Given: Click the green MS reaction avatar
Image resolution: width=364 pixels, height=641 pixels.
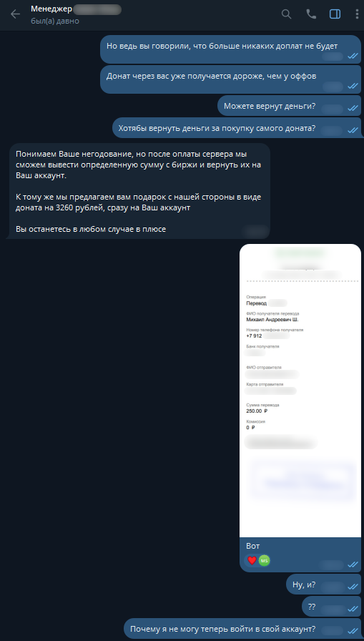Looking at the screenshot, I should pyautogui.click(x=265, y=560).
